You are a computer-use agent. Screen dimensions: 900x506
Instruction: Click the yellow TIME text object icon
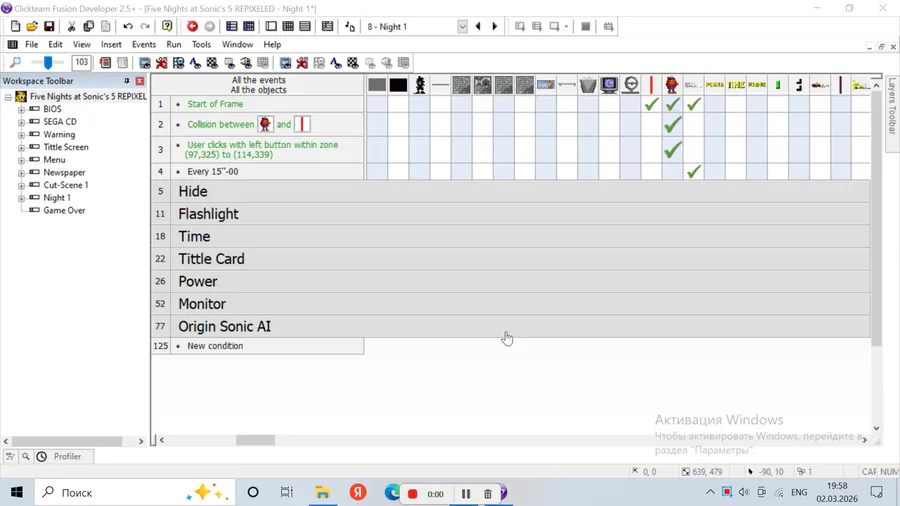click(x=736, y=85)
